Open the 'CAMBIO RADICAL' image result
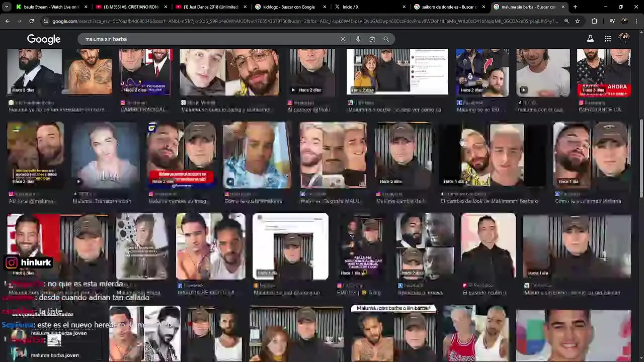Viewport: 644px width, 362px height. [x=145, y=72]
